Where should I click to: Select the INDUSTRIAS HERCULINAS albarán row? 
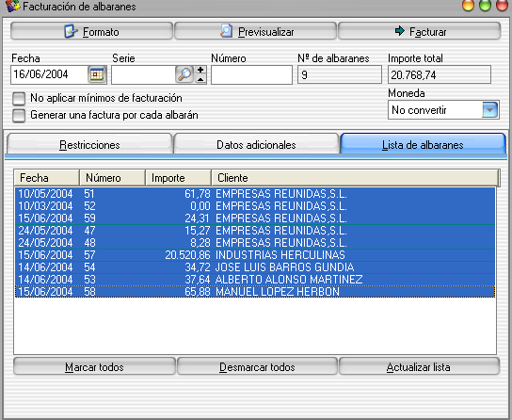[x=255, y=255]
